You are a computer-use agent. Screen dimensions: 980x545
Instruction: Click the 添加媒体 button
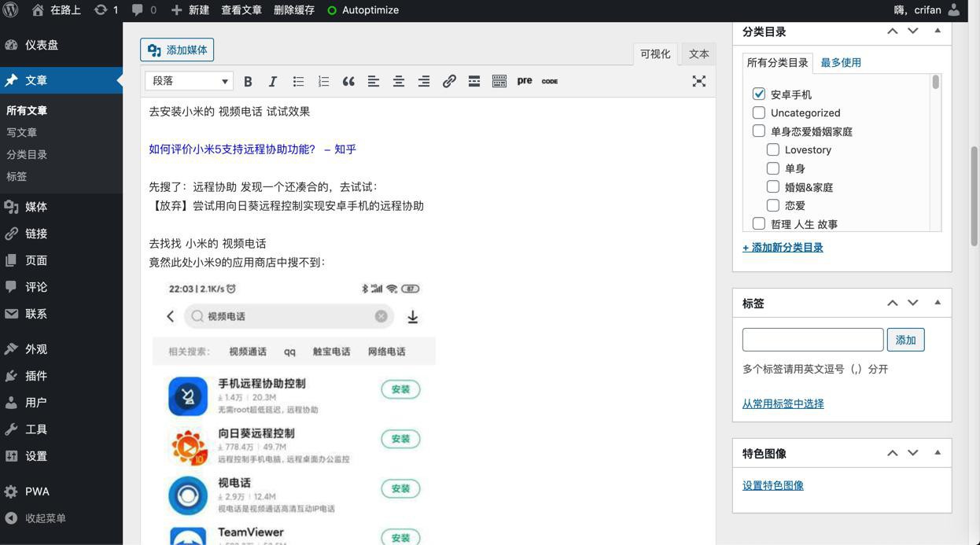pos(177,50)
